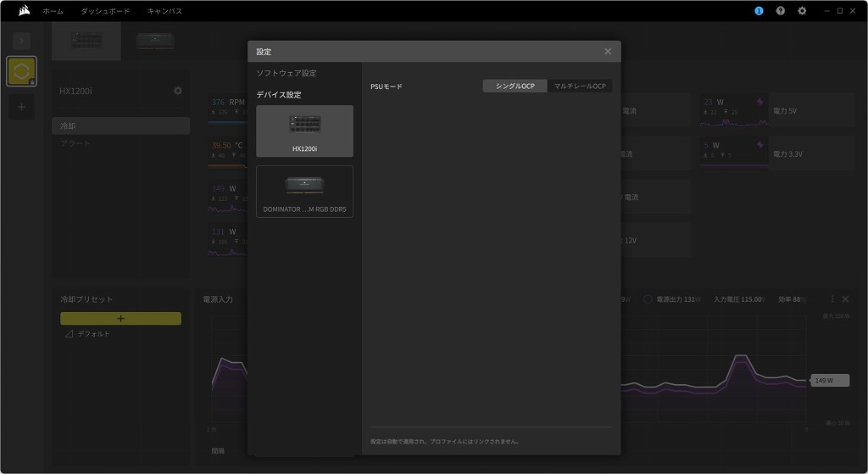Click the 電力 5V sensor tile

[x=777, y=111]
